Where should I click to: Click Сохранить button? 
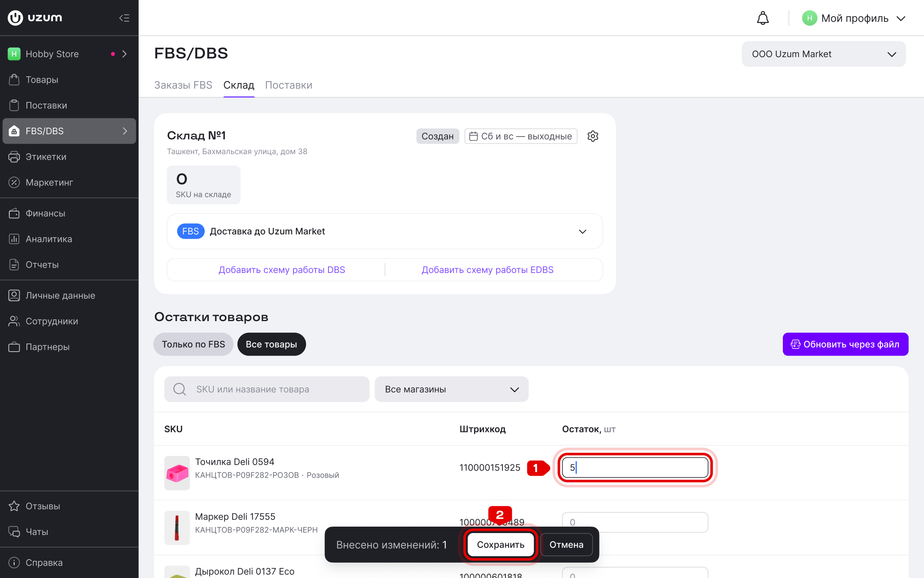[x=500, y=545]
